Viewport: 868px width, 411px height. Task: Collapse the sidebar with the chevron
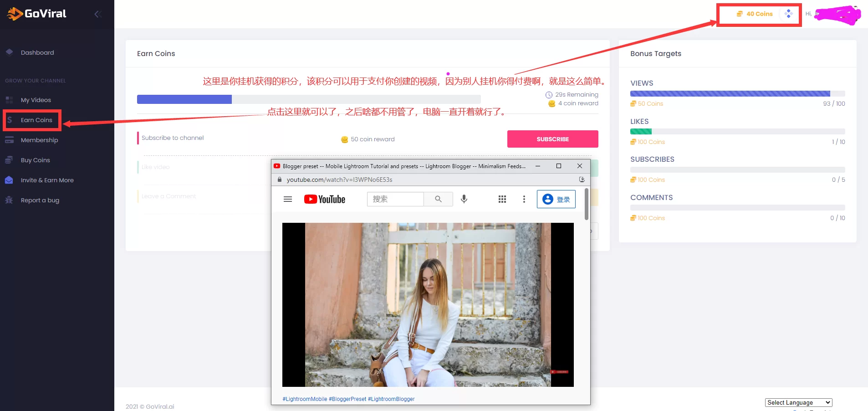pyautogui.click(x=98, y=14)
